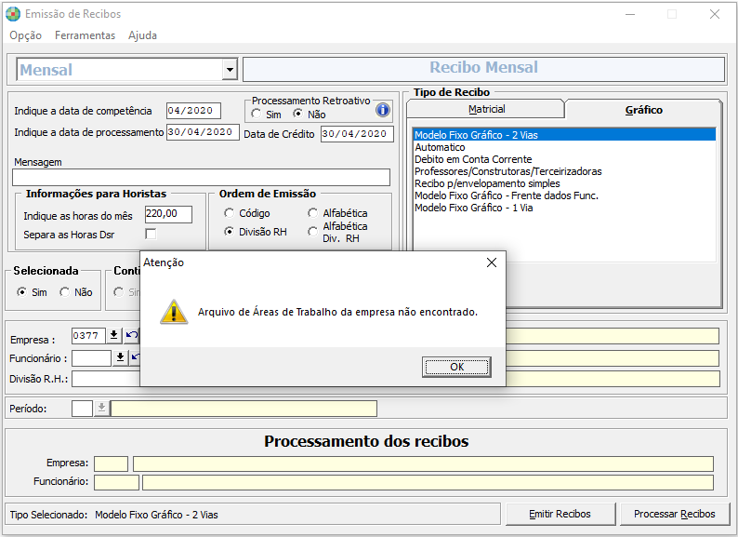Switch to the Matricial tab
Viewport: 739px width, 537px height.
click(x=486, y=109)
